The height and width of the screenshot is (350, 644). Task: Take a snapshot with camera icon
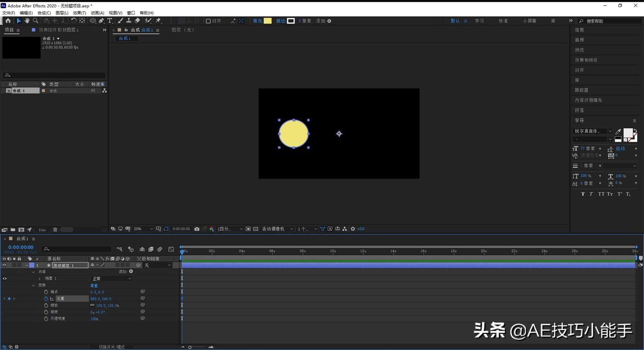[x=197, y=229]
